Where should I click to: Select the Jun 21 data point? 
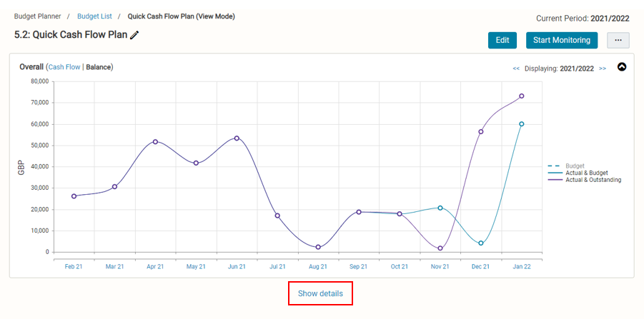tap(237, 138)
